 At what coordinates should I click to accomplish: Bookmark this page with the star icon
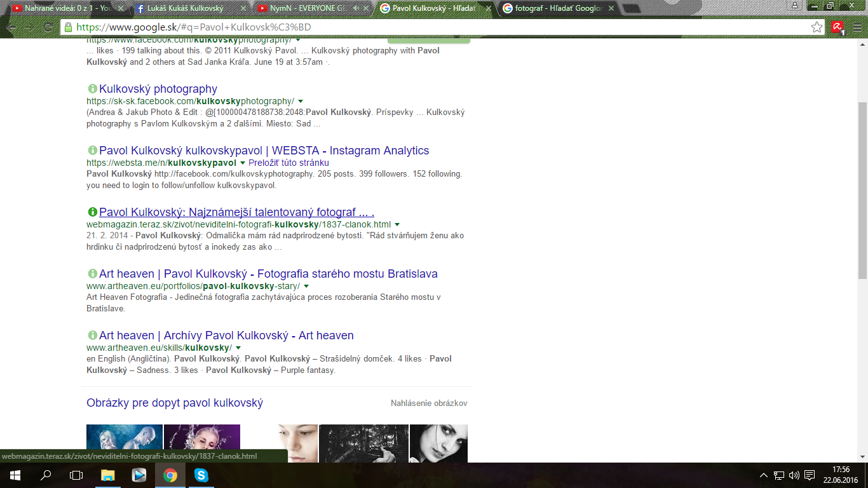point(817,27)
